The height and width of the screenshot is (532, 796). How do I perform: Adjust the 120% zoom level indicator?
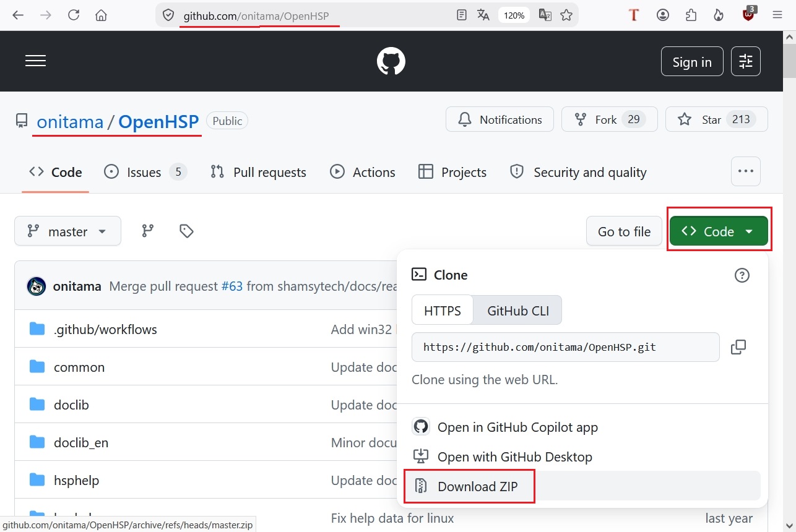coord(514,15)
